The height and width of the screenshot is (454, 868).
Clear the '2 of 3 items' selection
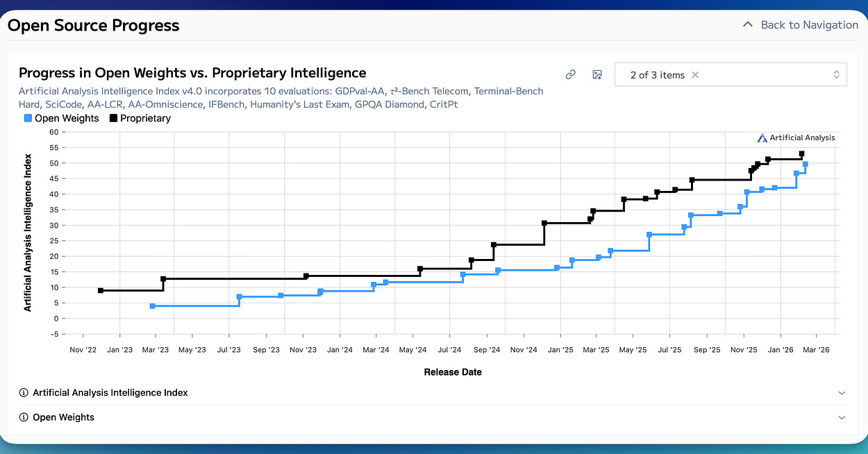pos(695,75)
